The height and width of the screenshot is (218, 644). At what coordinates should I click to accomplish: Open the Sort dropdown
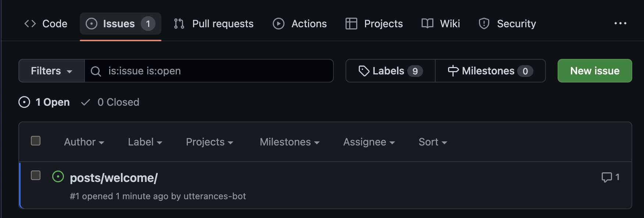tap(433, 142)
